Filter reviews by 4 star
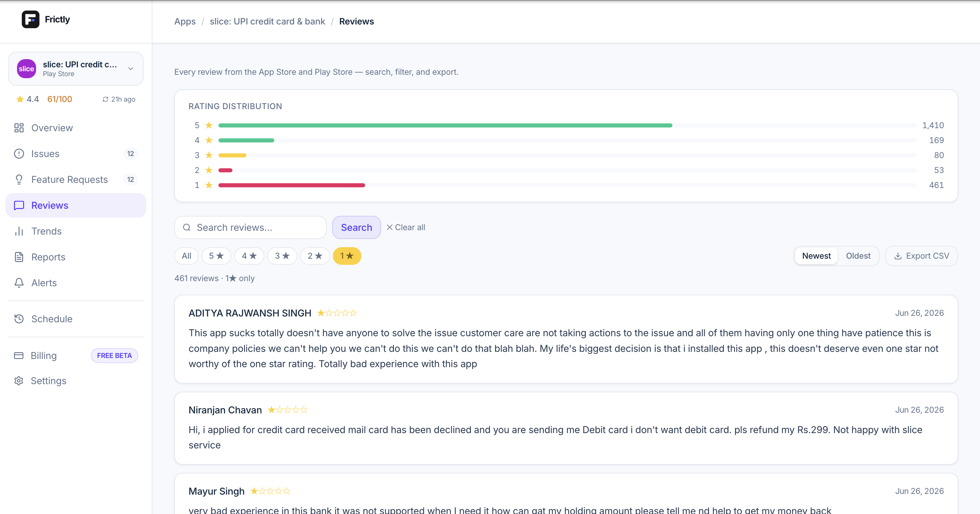 (x=249, y=256)
